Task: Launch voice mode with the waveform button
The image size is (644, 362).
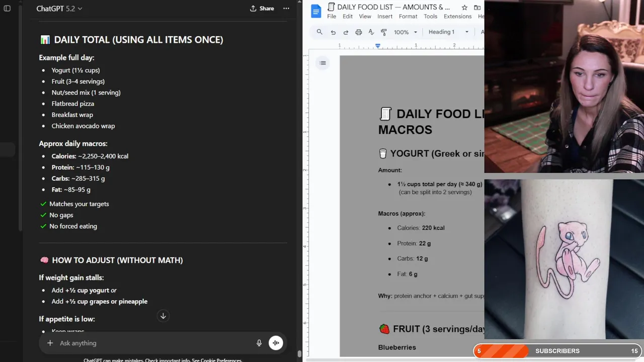Action: click(x=276, y=343)
